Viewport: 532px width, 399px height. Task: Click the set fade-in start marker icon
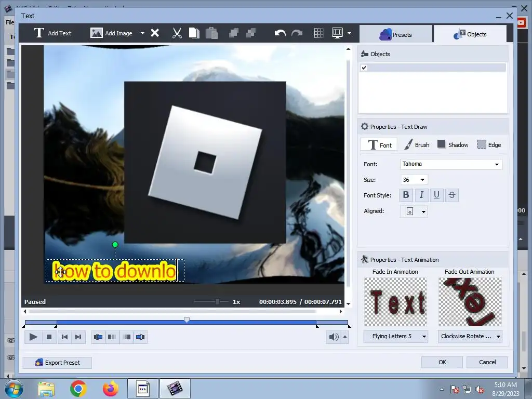(x=98, y=337)
